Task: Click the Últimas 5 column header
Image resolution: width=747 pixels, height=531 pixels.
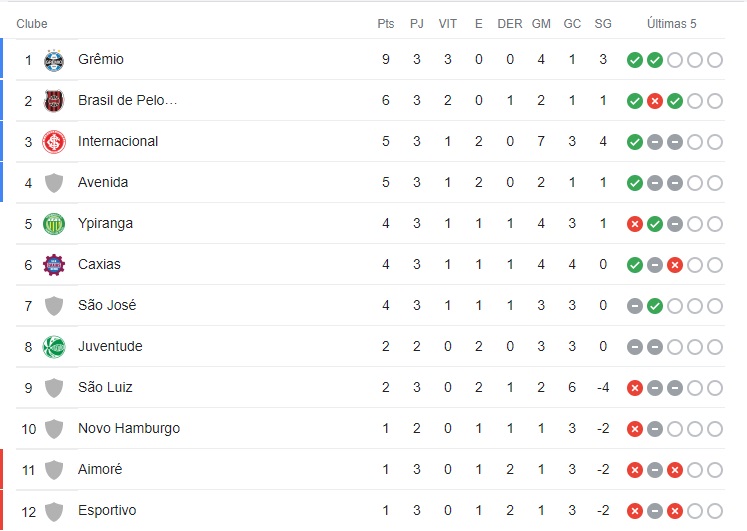Action: click(x=672, y=24)
